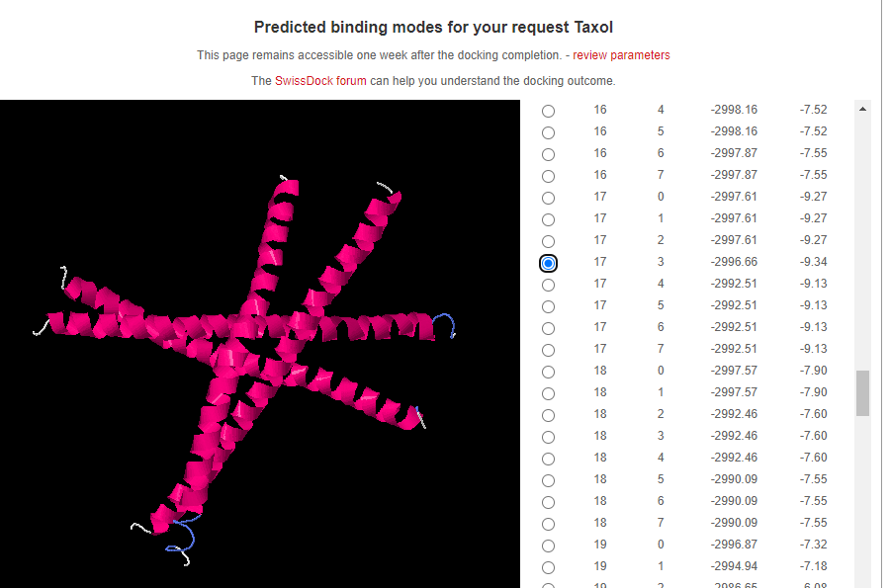Click cluster 18 link in element 2 row
This screenshot has width=891, height=588.
pos(600,414)
